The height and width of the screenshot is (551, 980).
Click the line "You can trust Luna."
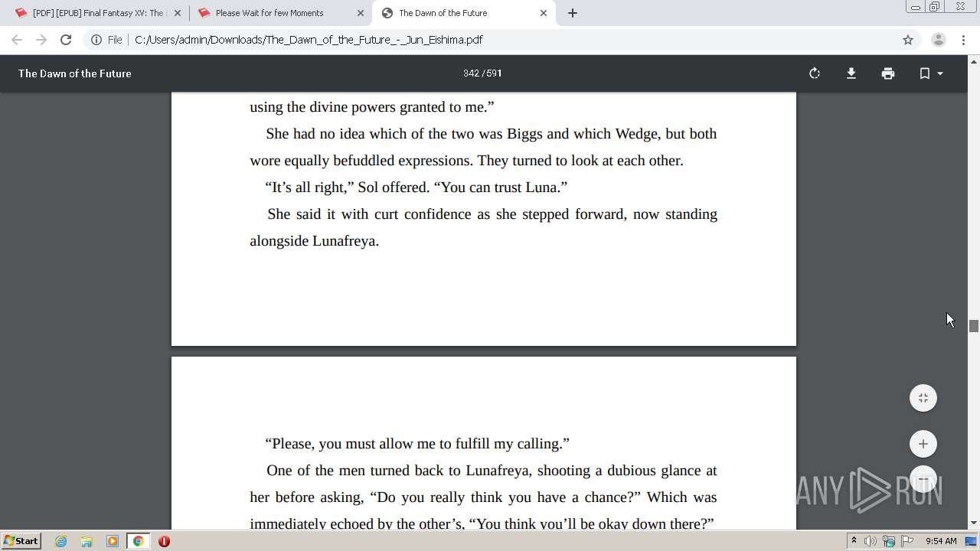(416, 187)
